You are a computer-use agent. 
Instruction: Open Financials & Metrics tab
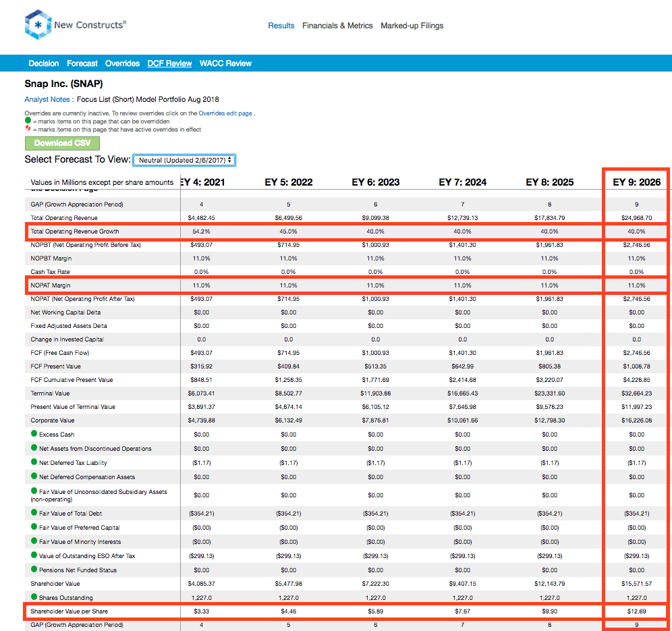click(337, 26)
